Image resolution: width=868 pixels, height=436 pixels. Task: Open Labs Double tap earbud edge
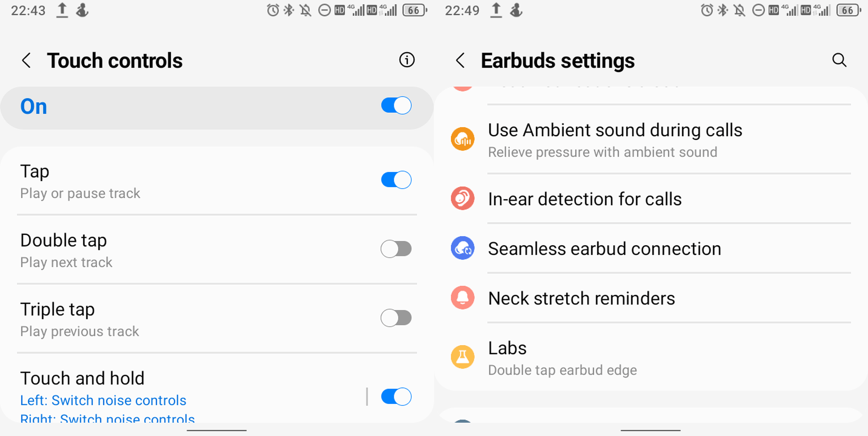pos(650,357)
